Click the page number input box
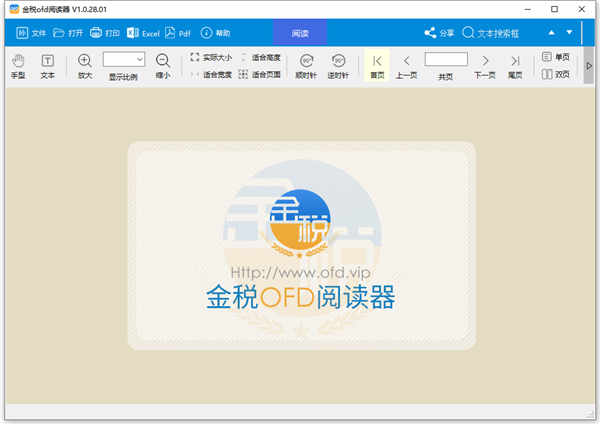 pos(446,59)
